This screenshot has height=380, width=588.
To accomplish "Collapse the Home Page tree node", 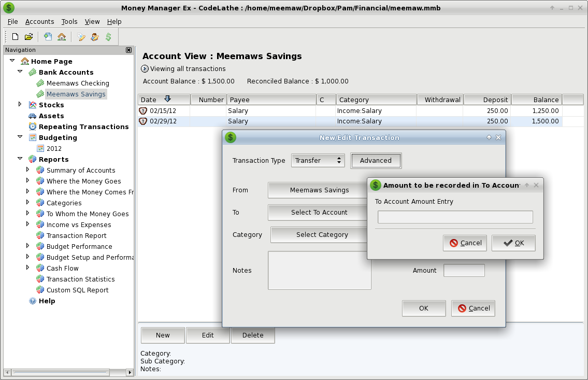I will [12, 60].
